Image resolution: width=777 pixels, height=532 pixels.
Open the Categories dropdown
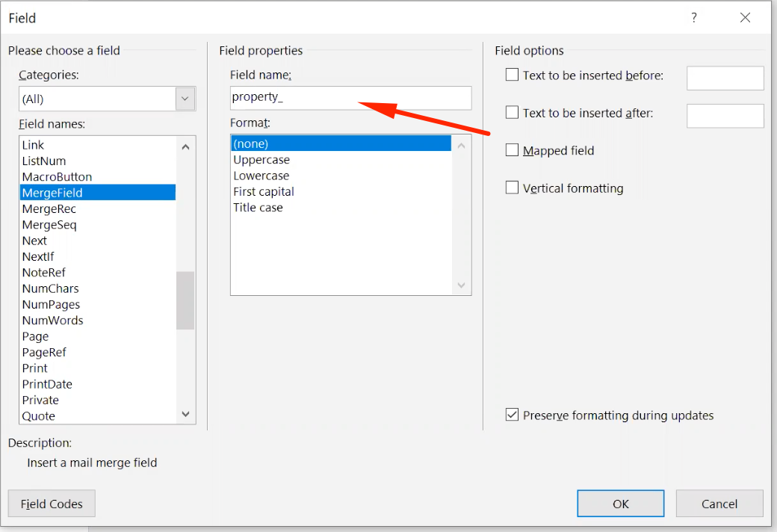tap(185, 99)
